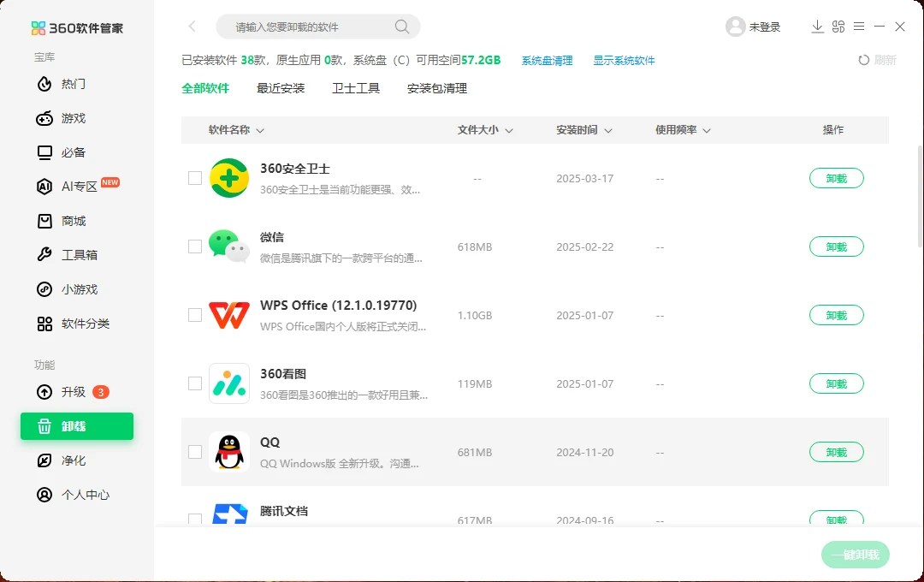Uninstall 360安全卫士 with 卸载 button
924x582 pixels.
click(x=836, y=178)
